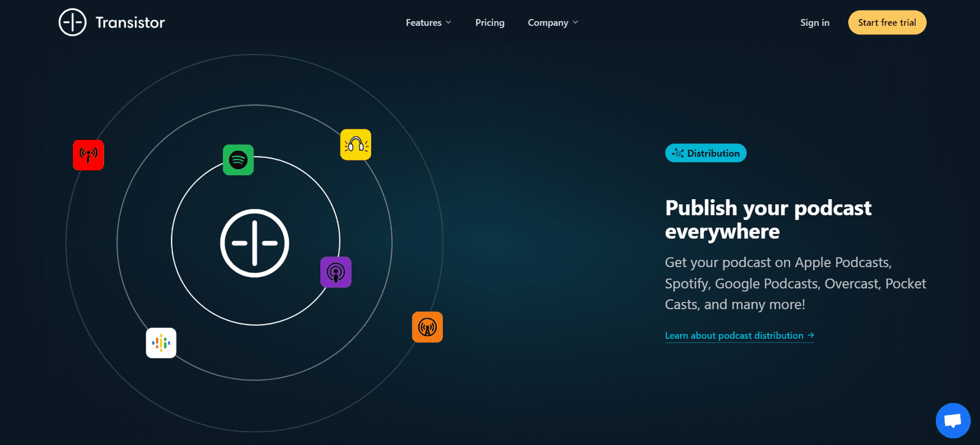Click the white Google Podcasts icon

click(x=161, y=343)
